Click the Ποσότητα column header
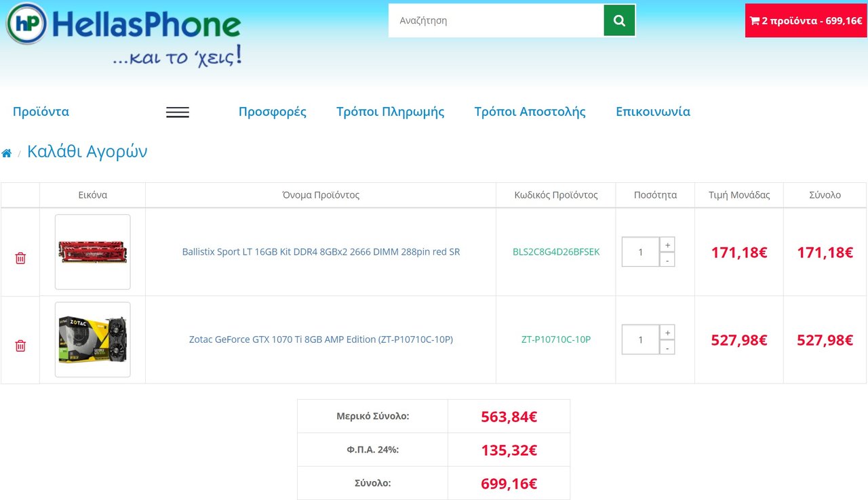 (x=655, y=195)
